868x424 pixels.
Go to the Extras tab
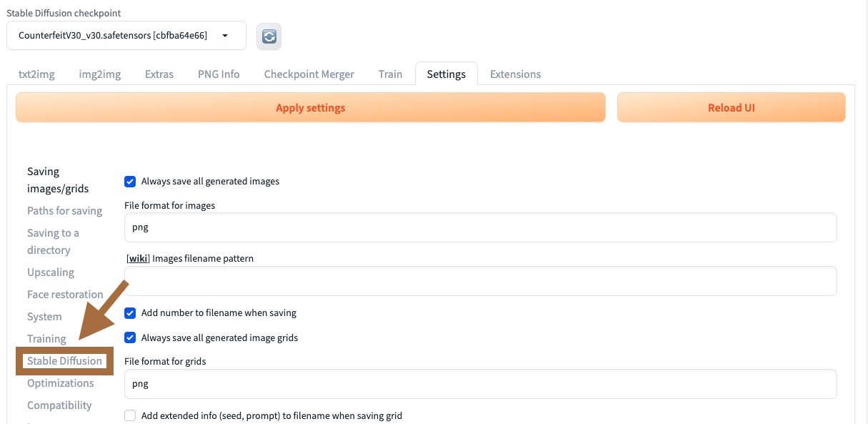[159, 74]
